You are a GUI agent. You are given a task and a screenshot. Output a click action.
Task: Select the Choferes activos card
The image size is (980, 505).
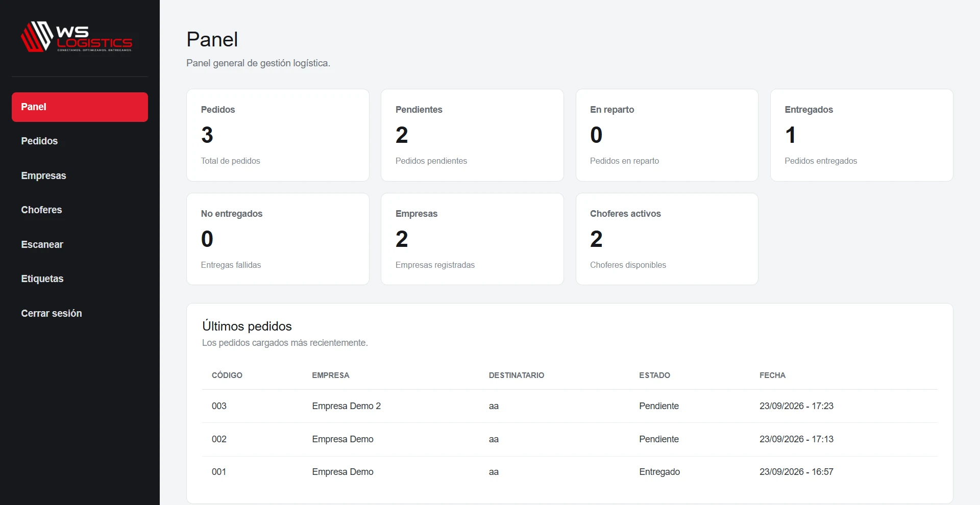(667, 239)
